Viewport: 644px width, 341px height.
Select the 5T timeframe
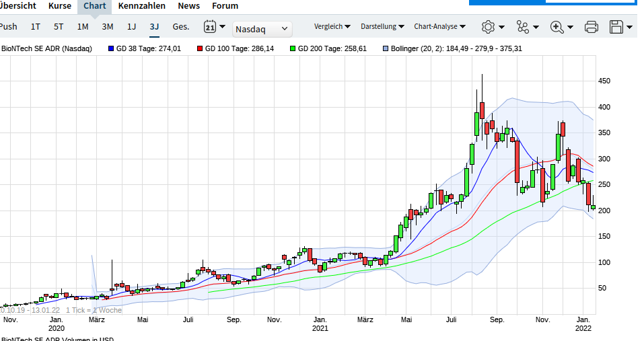[59, 27]
